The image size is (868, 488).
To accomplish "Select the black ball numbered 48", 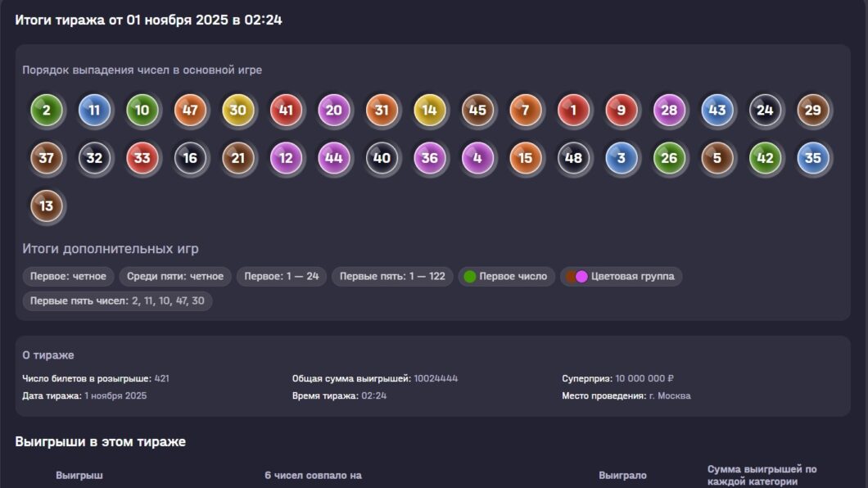I will coord(573,158).
